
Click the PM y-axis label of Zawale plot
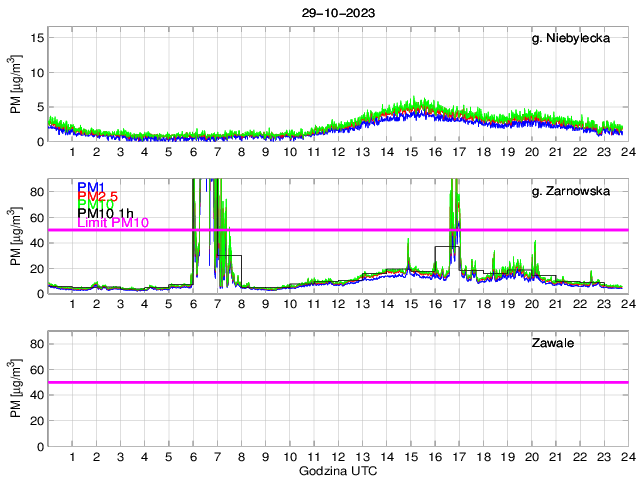pyautogui.click(x=15, y=382)
